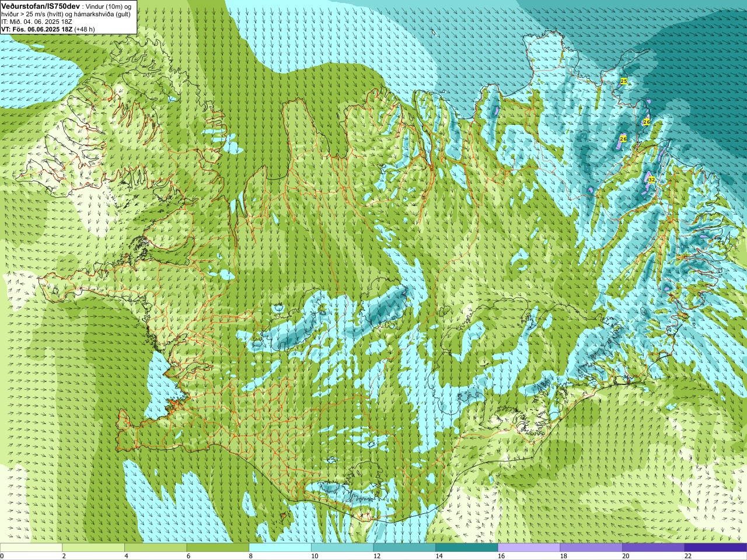Click the legend tick label "18"
The width and height of the screenshot is (747, 560).
coord(564,556)
